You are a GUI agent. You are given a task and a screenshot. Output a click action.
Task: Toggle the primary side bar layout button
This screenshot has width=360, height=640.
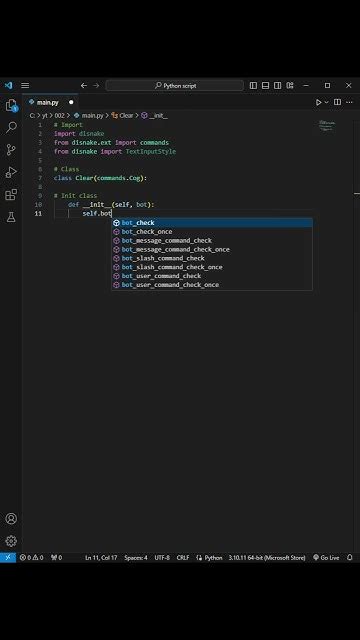pos(253,85)
